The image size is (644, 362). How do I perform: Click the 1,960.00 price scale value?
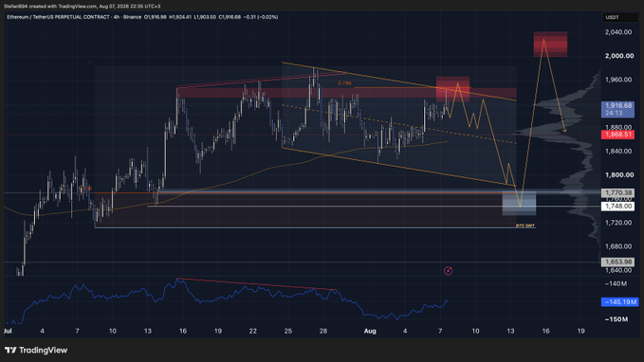(618, 80)
